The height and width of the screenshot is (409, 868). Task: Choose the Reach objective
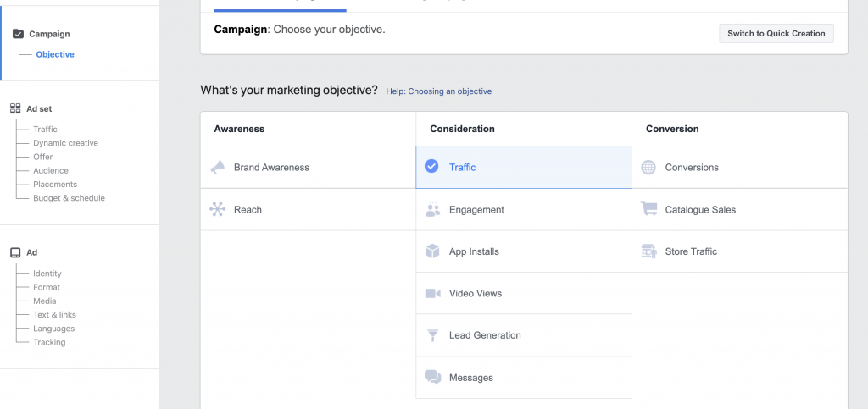(x=308, y=209)
